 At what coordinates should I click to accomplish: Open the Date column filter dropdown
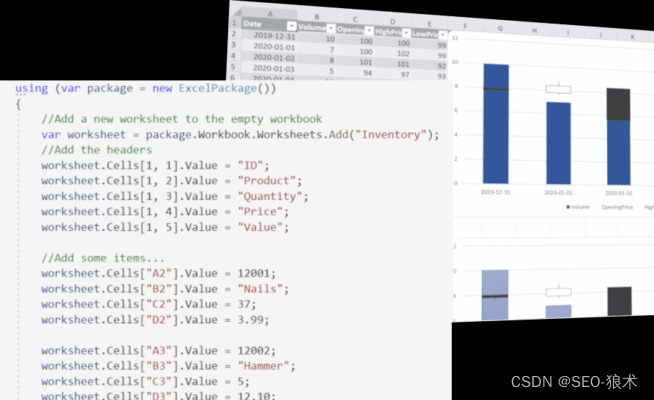[x=292, y=26]
